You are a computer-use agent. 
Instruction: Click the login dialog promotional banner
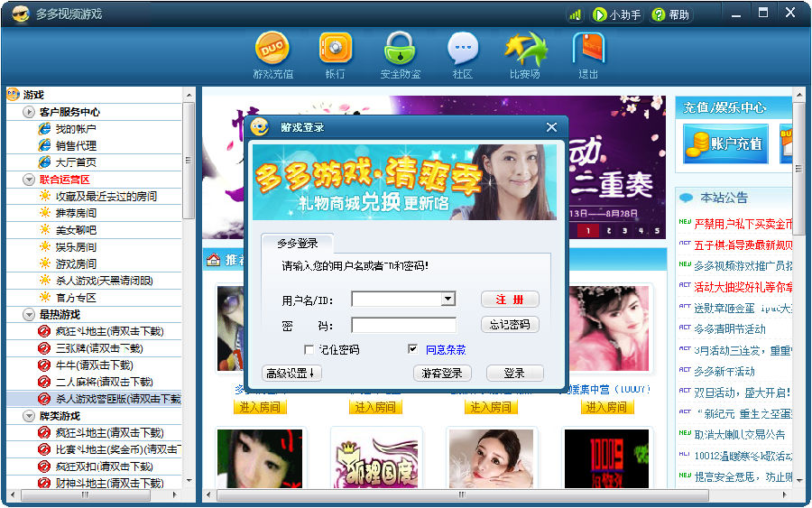(x=404, y=182)
